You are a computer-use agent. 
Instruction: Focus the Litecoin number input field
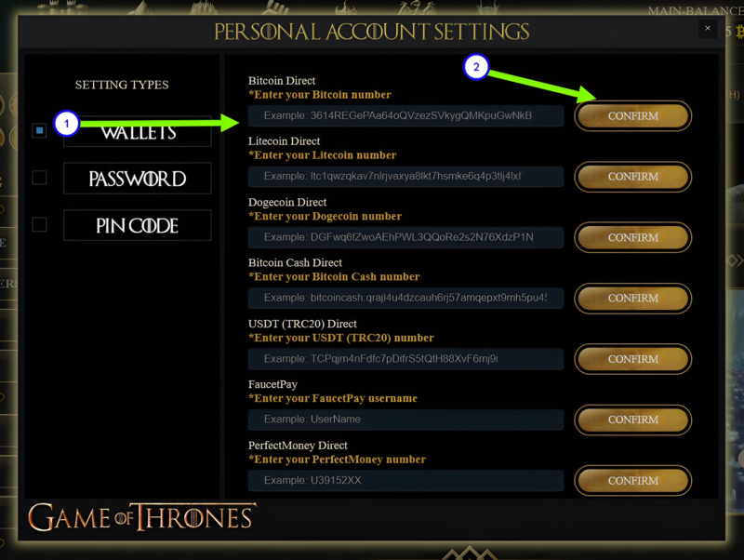405,177
